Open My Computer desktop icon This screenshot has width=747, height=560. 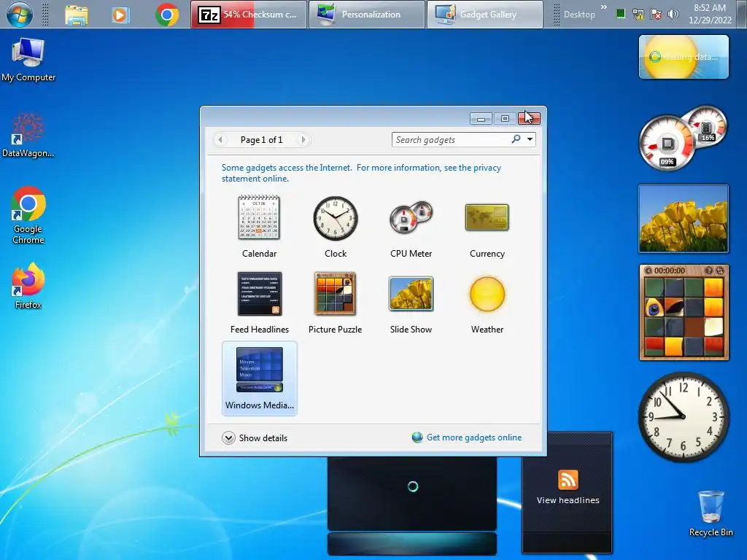pyautogui.click(x=28, y=60)
